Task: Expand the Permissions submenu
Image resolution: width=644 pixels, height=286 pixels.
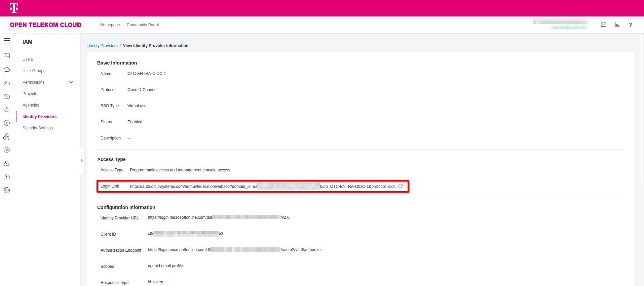Action: 71,82
